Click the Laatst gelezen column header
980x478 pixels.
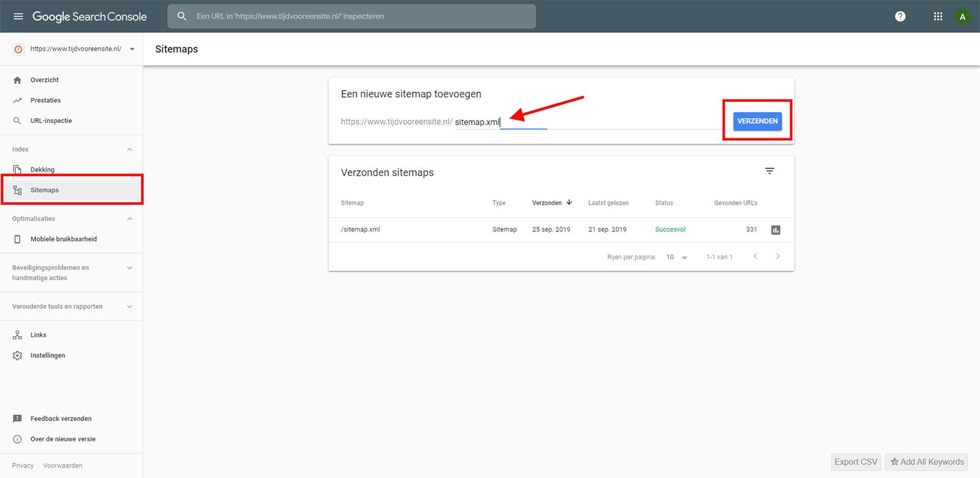[x=608, y=203]
